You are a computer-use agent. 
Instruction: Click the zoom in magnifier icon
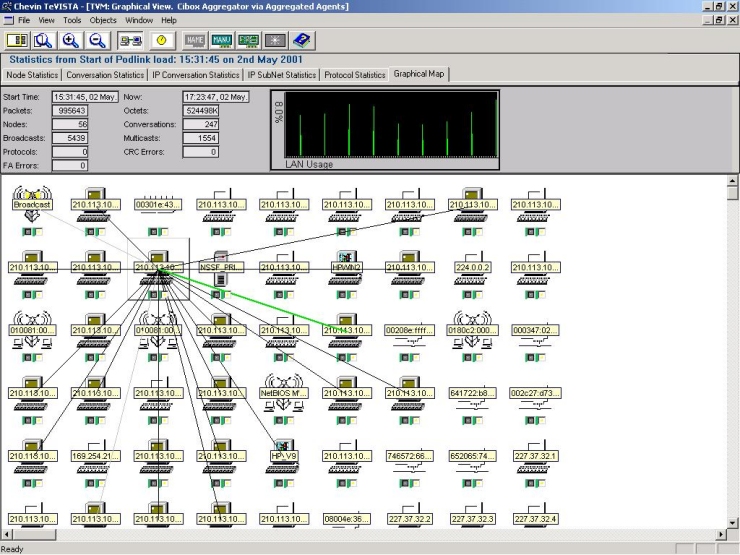click(70, 41)
